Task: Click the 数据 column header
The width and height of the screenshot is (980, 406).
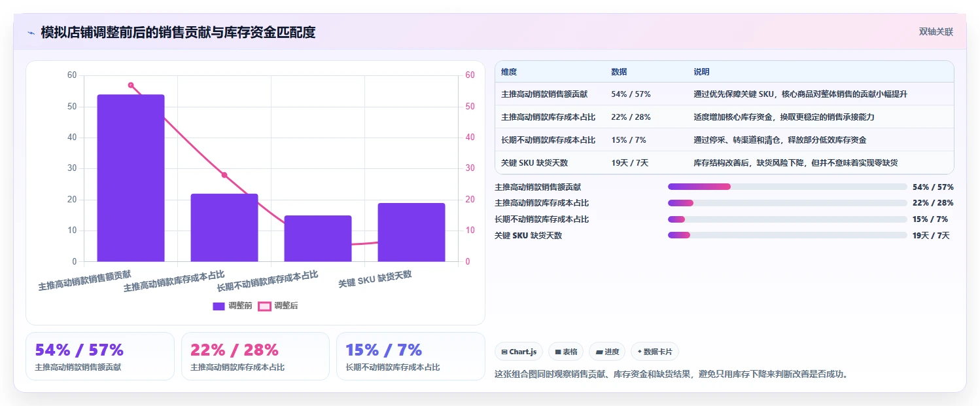Action: (x=619, y=72)
